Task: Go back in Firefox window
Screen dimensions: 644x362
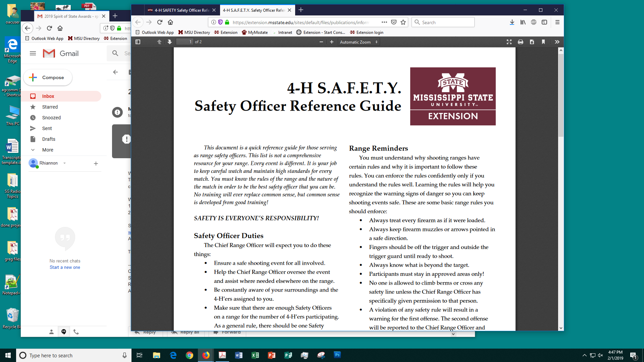Action: tap(138, 22)
